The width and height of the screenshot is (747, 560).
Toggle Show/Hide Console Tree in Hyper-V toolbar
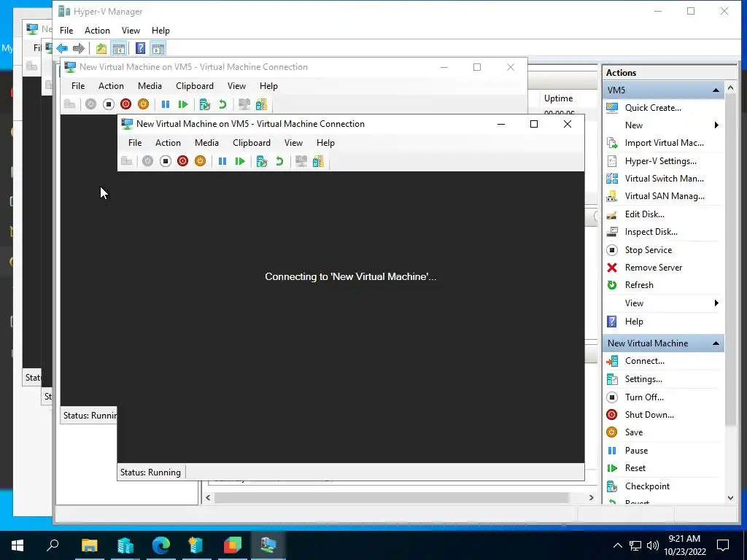click(119, 48)
